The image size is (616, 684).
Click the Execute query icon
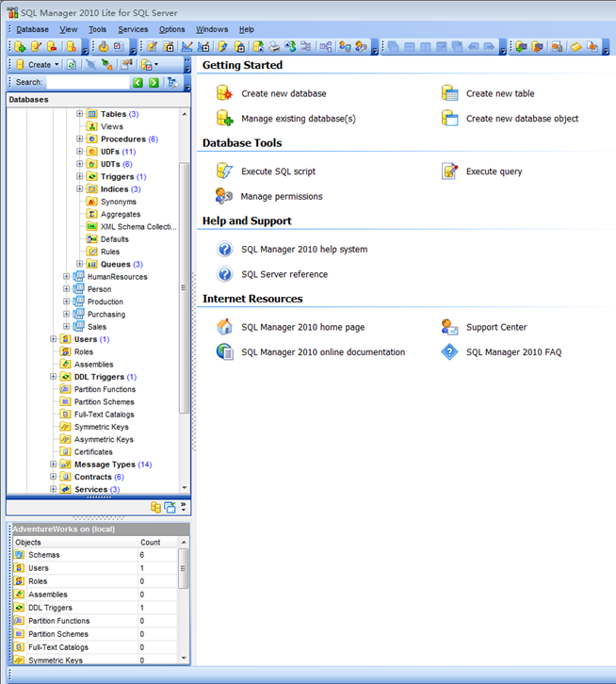tap(449, 171)
